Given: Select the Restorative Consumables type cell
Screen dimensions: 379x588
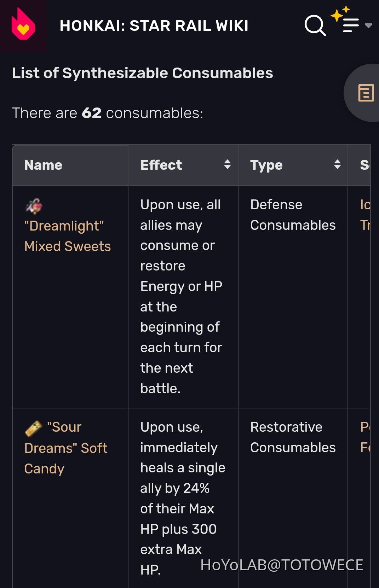Looking at the screenshot, I should coord(293,437).
